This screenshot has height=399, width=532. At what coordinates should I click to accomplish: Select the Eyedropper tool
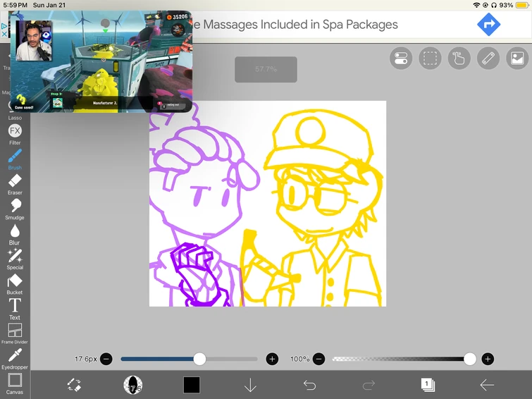(15, 359)
